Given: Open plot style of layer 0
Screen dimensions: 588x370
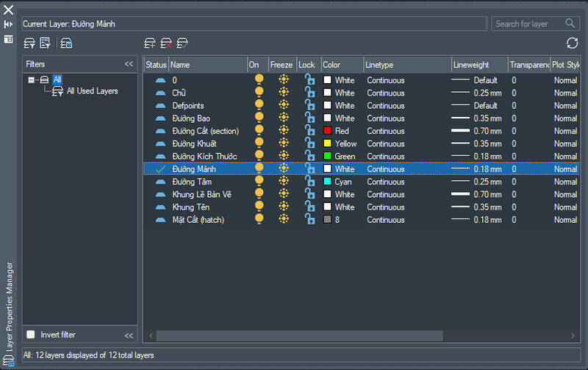Looking at the screenshot, I should 565,80.
